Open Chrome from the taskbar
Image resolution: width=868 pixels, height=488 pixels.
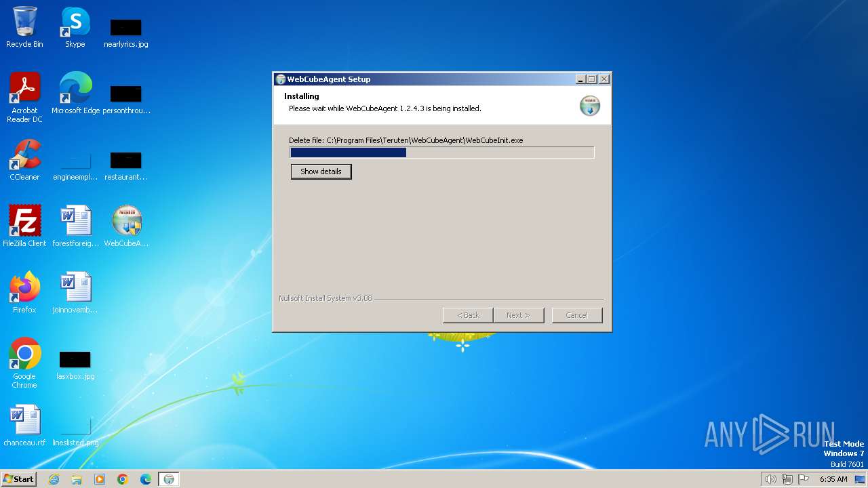coord(123,479)
